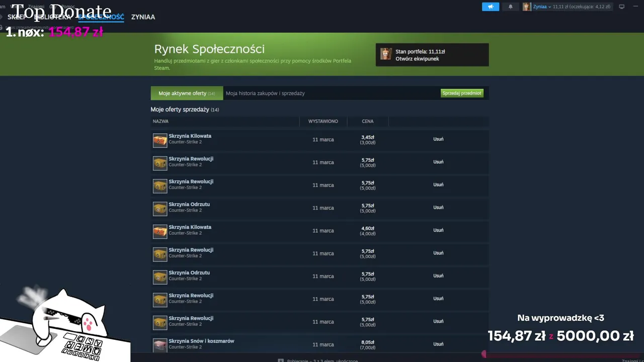Screen dimensions: 644x362
Task: Sort listings by the CENA column
Action: (368, 121)
